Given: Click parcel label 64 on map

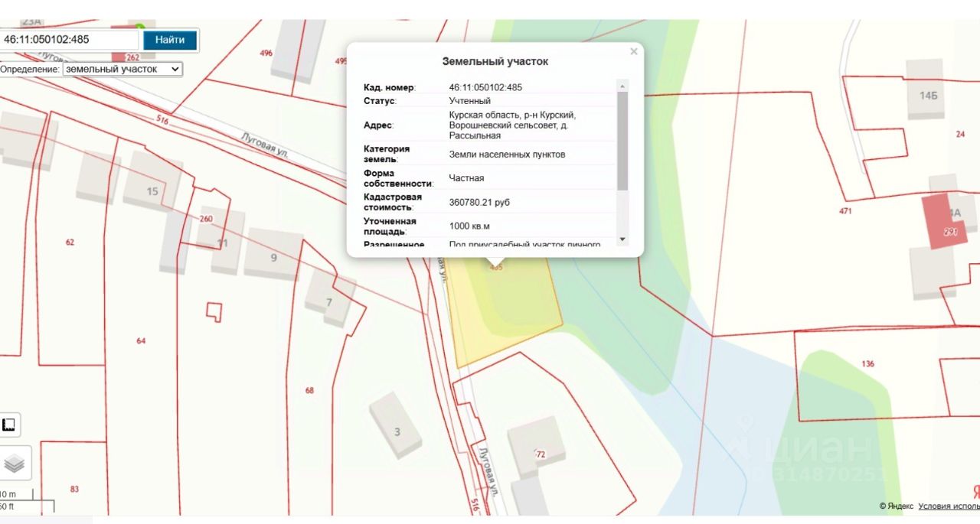Looking at the screenshot, I should pos(141,341).
